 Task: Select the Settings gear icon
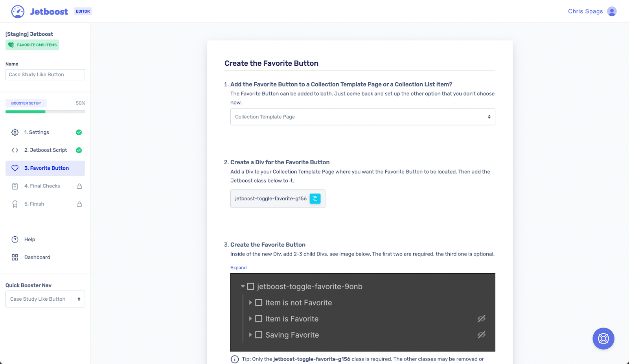pos(15,132)
